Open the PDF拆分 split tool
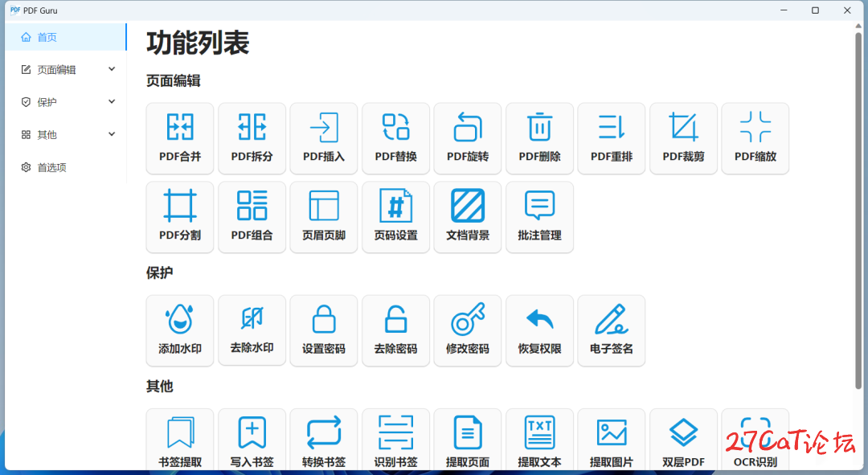The image size is (868, 475). tap(252, 138)
